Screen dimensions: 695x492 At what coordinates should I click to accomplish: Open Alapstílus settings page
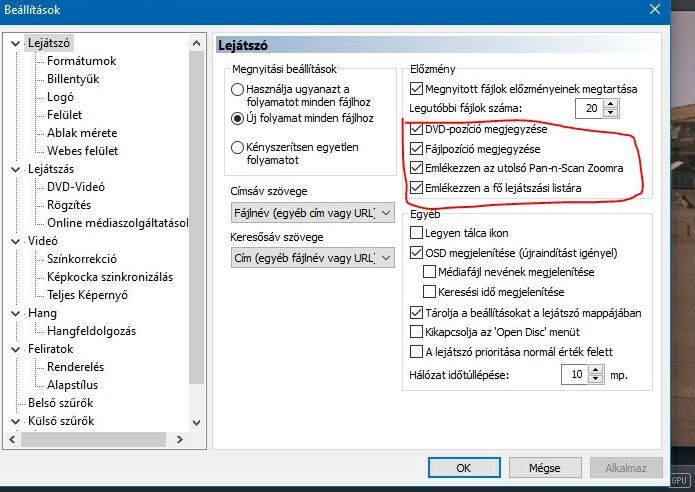(72, 385)
